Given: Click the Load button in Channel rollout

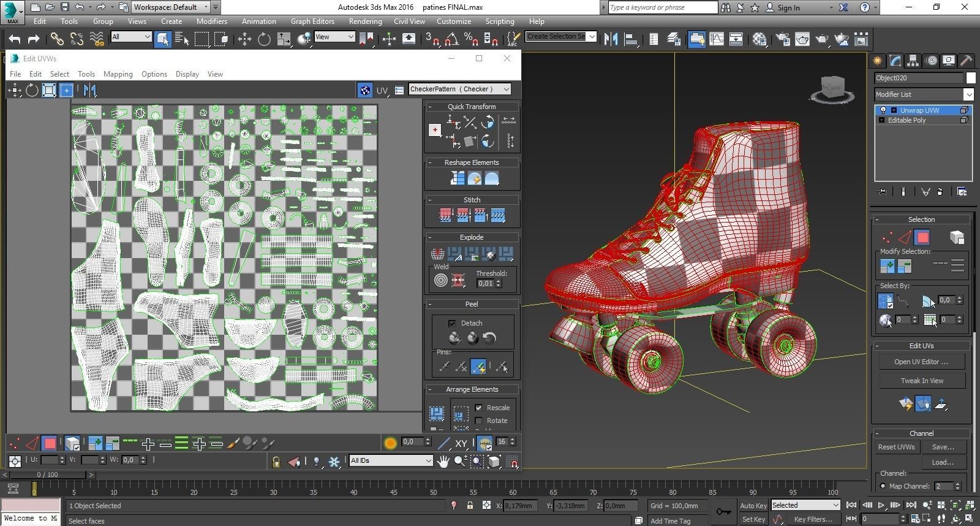Looking at the screenshot, I should click(x=943, y=462).
